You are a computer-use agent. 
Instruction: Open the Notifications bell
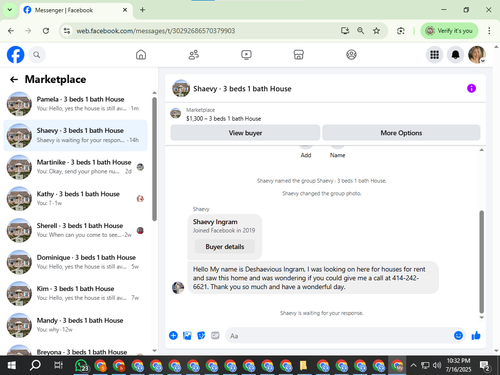point(455,55)
